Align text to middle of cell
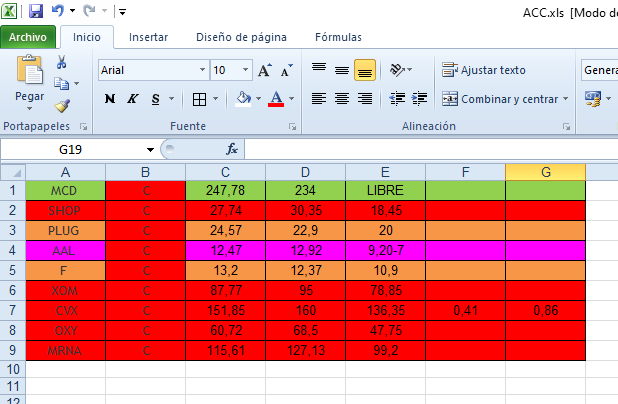 [342, 70]
